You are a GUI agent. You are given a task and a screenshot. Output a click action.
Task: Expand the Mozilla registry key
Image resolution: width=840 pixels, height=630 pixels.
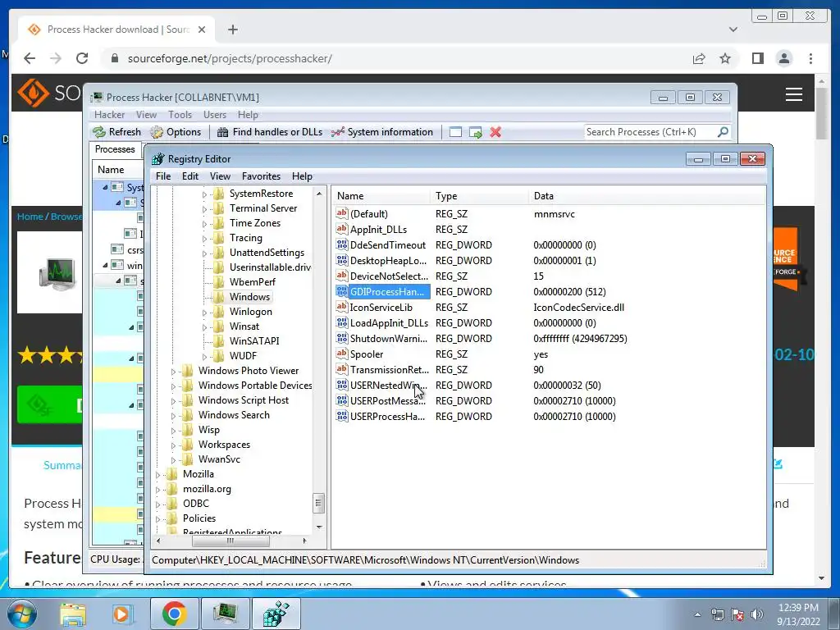click(x=157, y=474)
